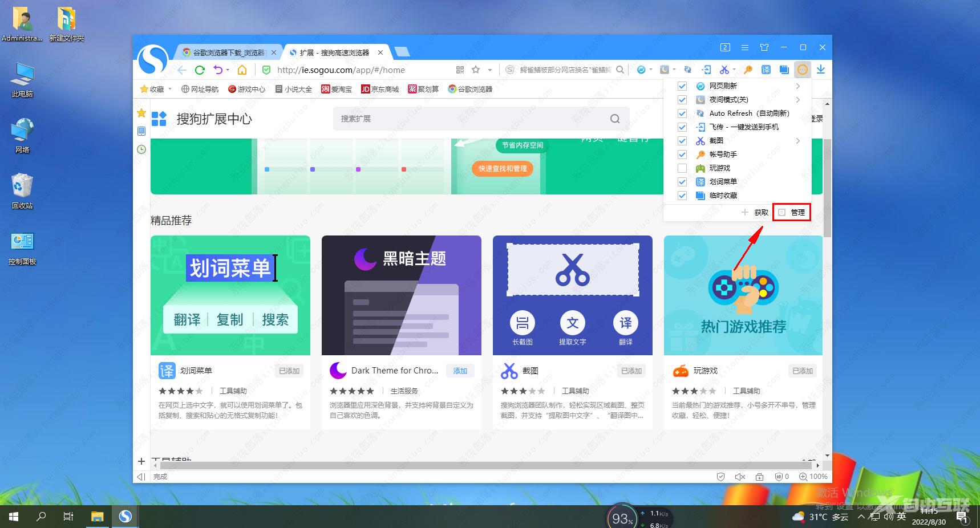Open the dropdown beside the scissors toolbar icon
The height and width of the screenshot is (528, 980).
point(734,70)
